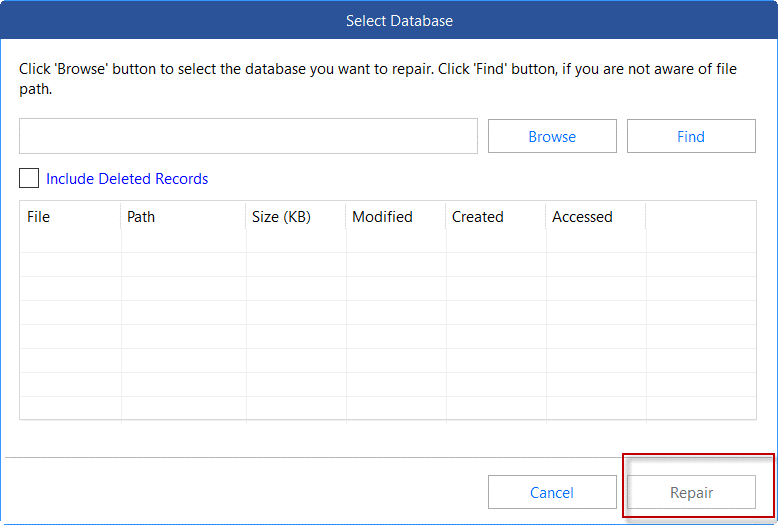Sort by the File column header
778x525 pixels.
(x=70, y=217)
